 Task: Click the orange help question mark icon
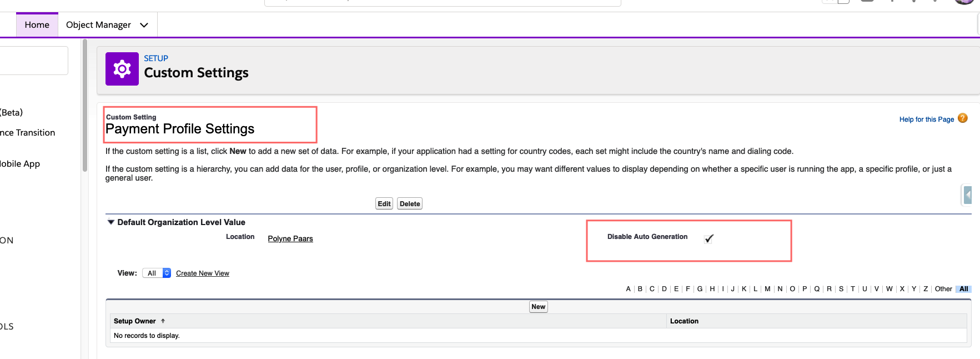click(963, 118)
